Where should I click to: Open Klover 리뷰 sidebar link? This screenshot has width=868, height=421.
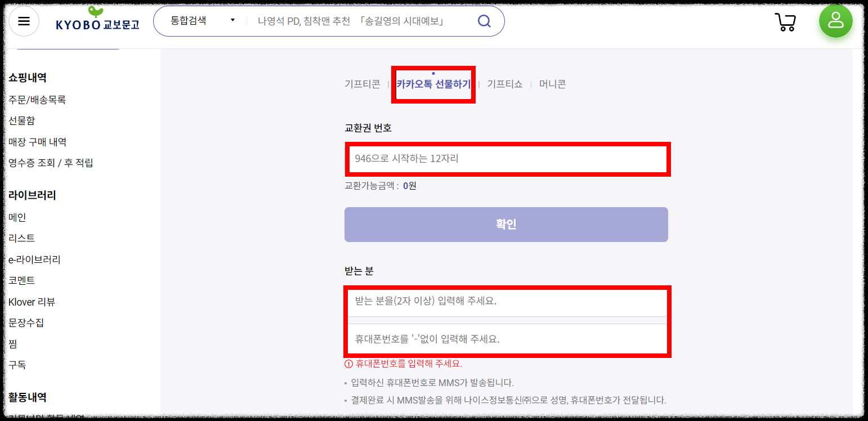(x=32, y=302)
